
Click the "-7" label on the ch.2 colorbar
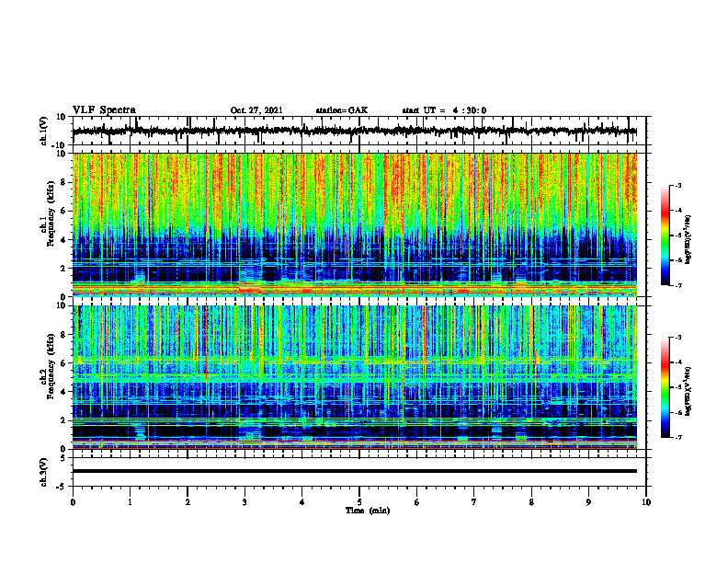(678, 438)
